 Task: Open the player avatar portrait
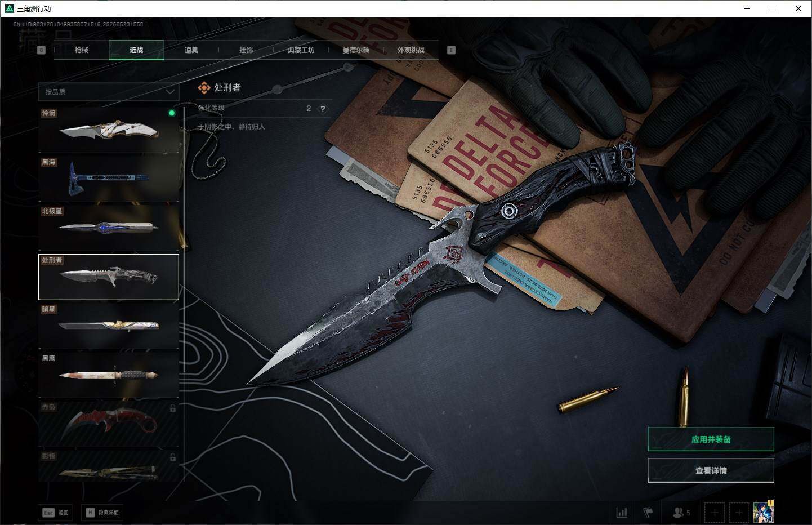click(764, 513)
